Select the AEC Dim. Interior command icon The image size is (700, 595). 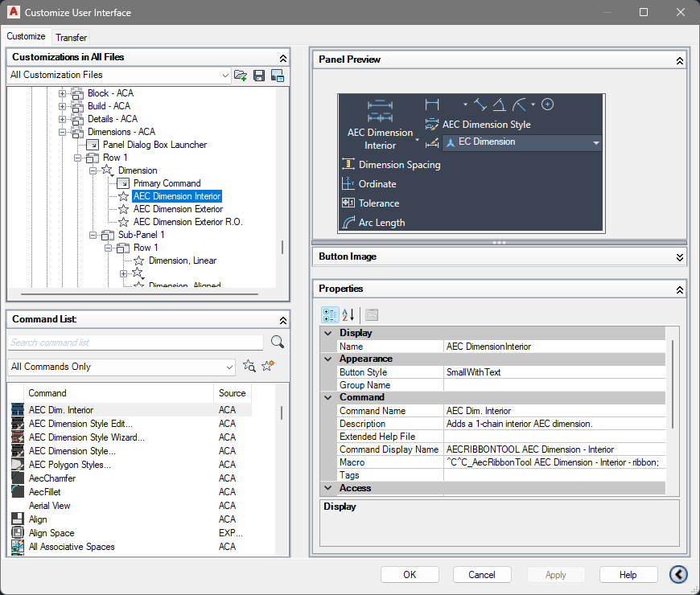click(18, 409)
